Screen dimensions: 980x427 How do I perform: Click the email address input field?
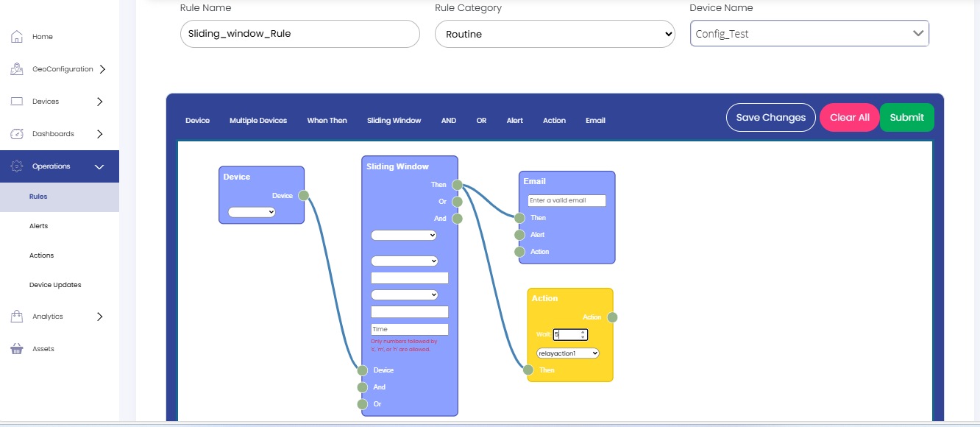pos(567,201)
